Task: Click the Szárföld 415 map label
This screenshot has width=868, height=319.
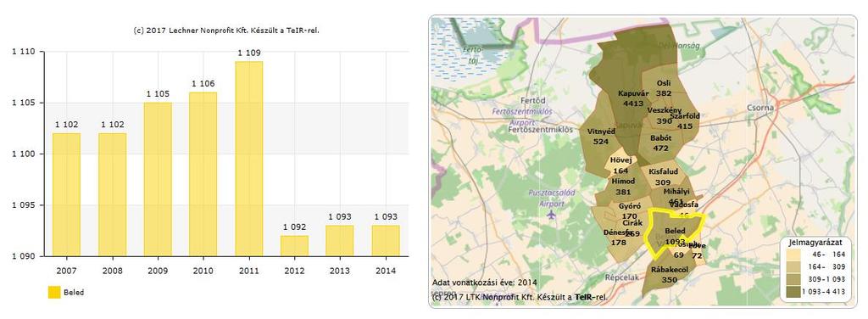Action: (685, 120)
